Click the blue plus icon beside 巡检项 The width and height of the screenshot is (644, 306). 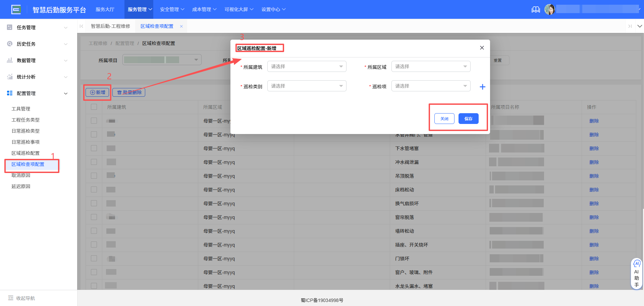click(x=482, y=87)
